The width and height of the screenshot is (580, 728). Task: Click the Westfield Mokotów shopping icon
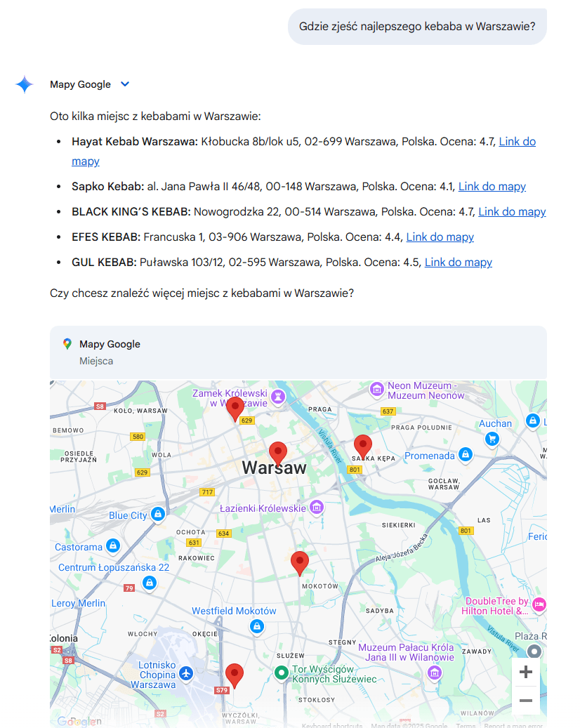(x=257, y=626)
